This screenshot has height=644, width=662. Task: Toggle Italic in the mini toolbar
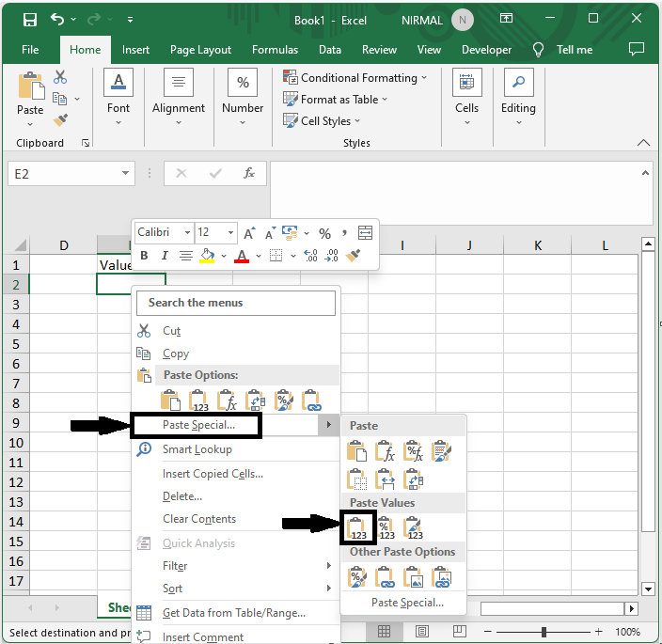165,256
